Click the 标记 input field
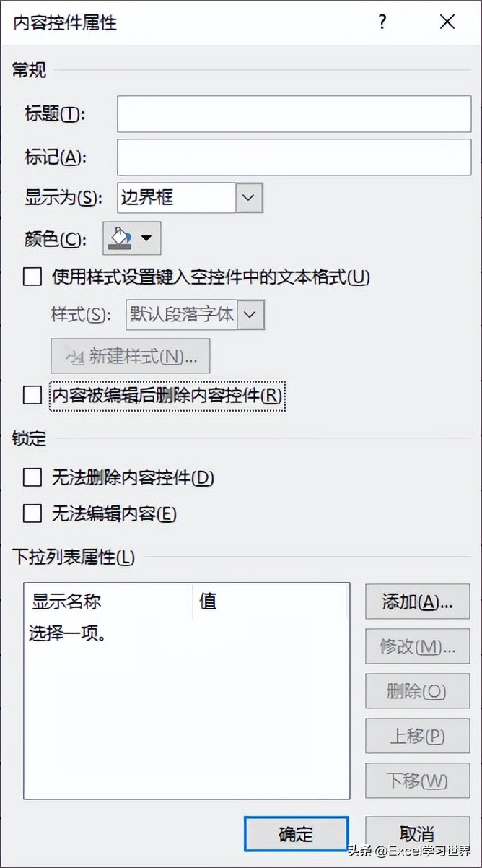The height and width of the screenshot is (868, 482). pyautogui.click(x=293, y=157)
